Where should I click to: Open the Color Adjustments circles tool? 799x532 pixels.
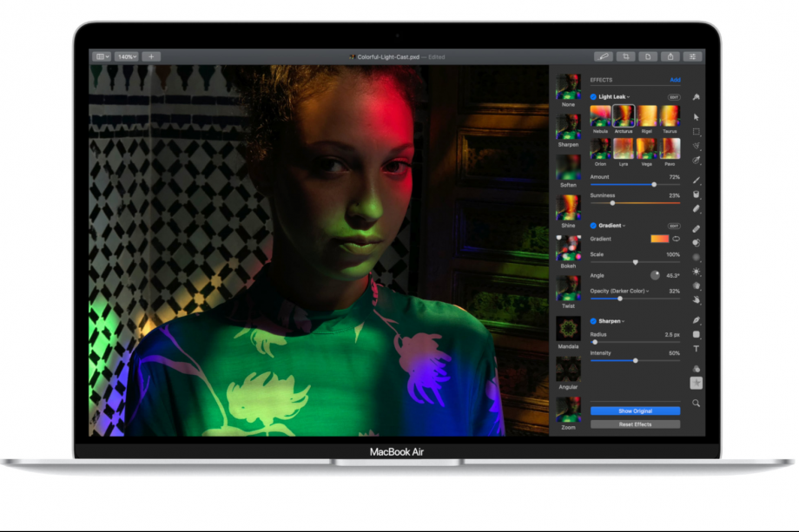tap(696, 369)
